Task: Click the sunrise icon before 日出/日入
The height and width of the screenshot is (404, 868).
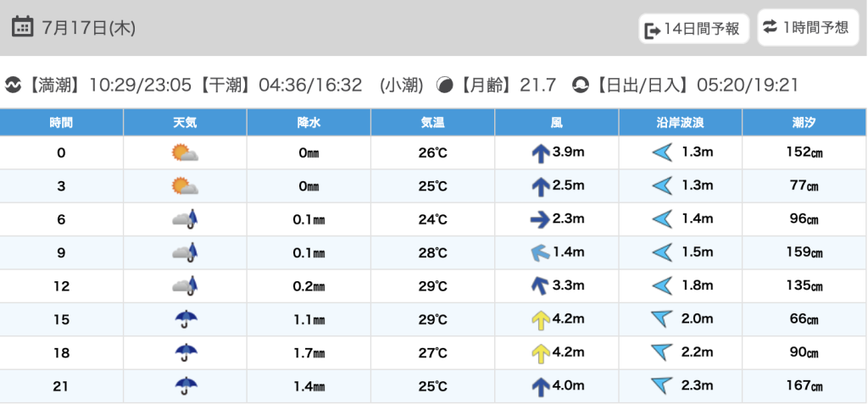Action: click(581, 85)
